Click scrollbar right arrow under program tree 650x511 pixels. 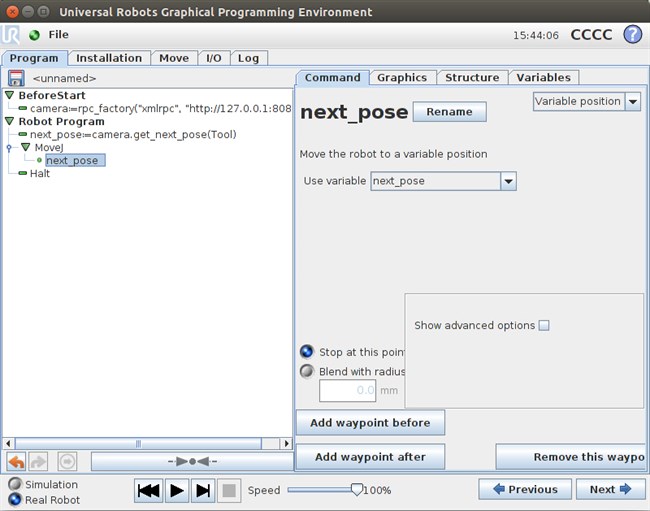pyautogui.click(x=286, y=443)
